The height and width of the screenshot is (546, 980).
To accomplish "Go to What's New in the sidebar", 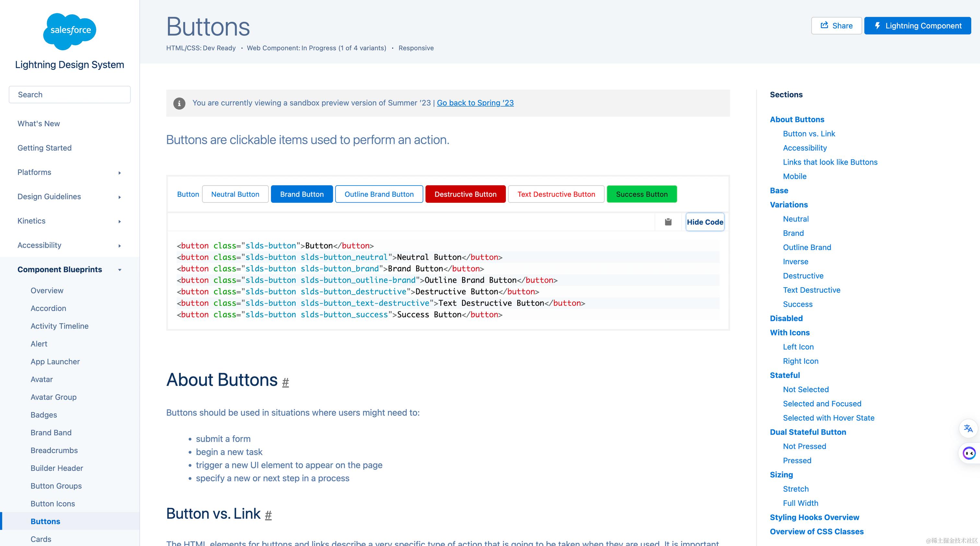I will (39, 124).
